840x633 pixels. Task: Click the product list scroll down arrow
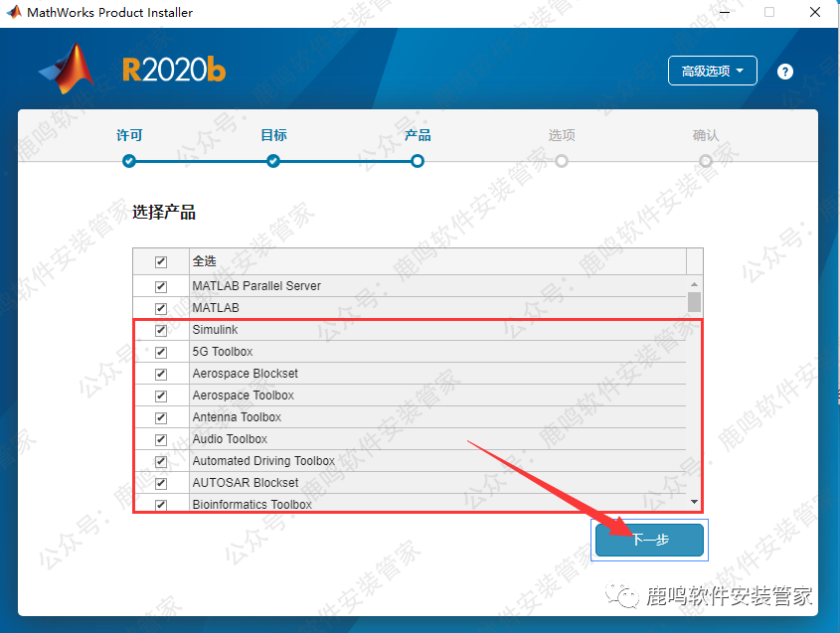pyautogui.click(x=694, y=503)
